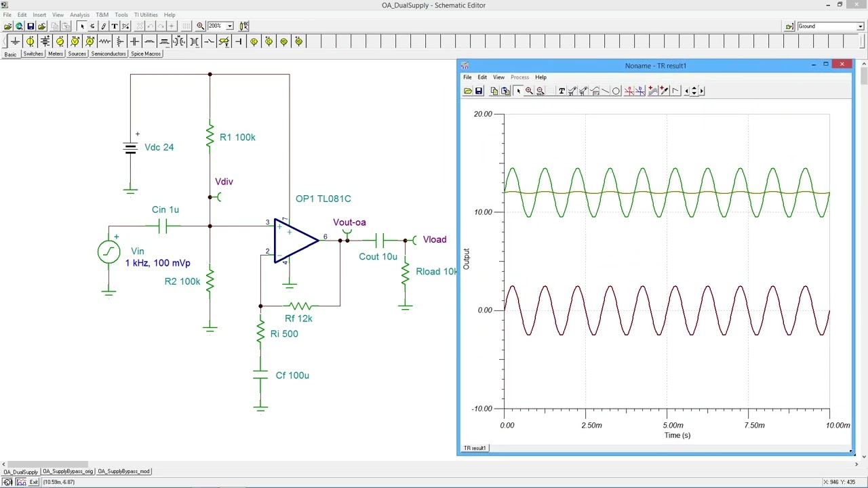Place a resistor component
The height and width of the screenshot is (488, 868).
(104, 41)
